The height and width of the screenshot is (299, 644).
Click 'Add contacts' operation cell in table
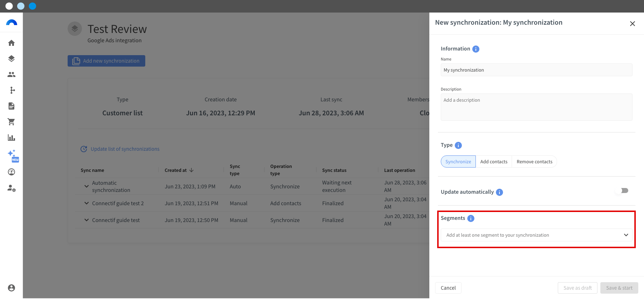pyautogui.click(x=286, y=203)
